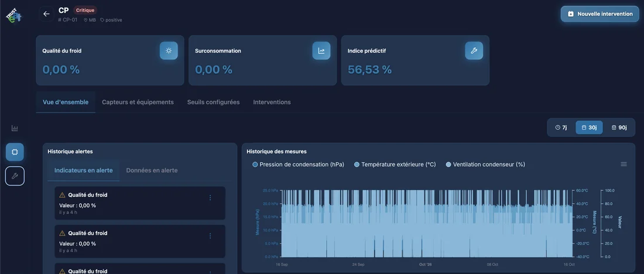This screenshot has height=274, width=644.
Task: Open the chart hamburger menu icon
Action: click(624, 165)
